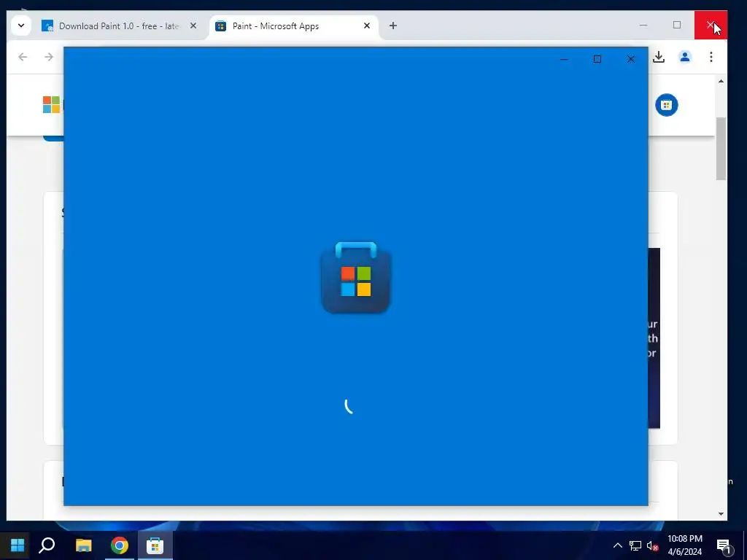Image resolution: width=747 pixels, height=560 pixels.
Task: Open the network status tray icon
Action: point(635,545)
